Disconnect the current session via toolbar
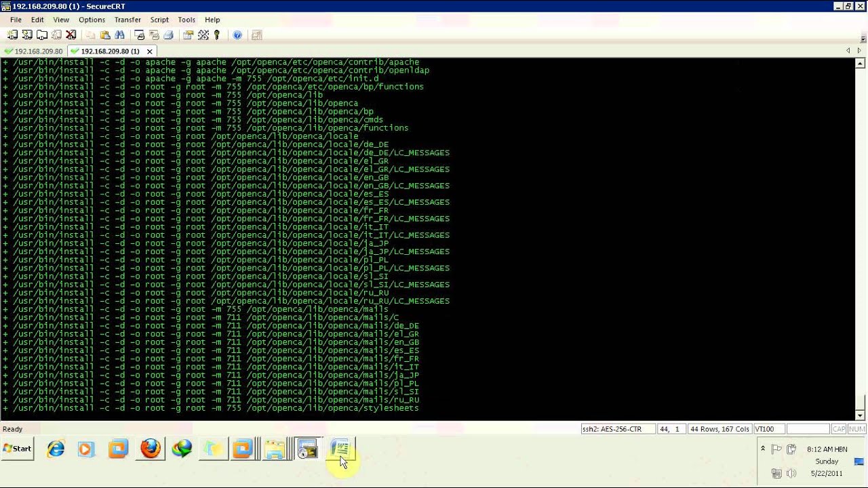This screenshot has height=488, width=868. pos(71,35)
